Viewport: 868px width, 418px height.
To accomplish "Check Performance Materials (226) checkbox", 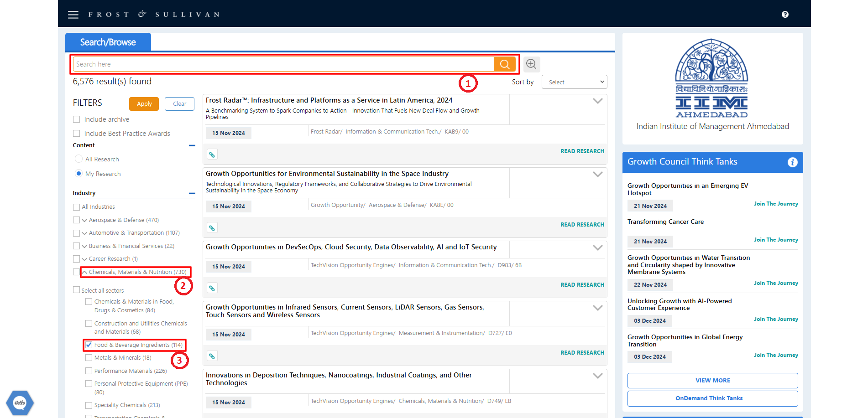I will 89,371.
